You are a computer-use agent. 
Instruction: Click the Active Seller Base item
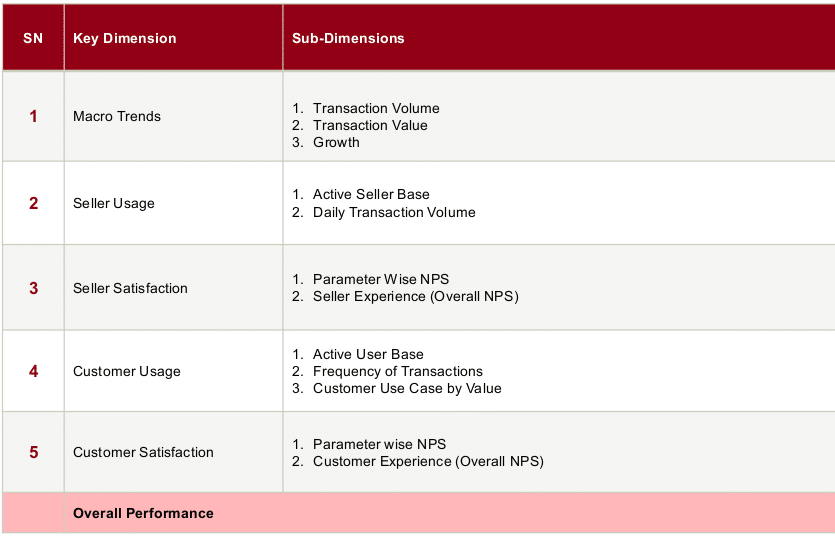pyautogui.click(x=371, y=194)
